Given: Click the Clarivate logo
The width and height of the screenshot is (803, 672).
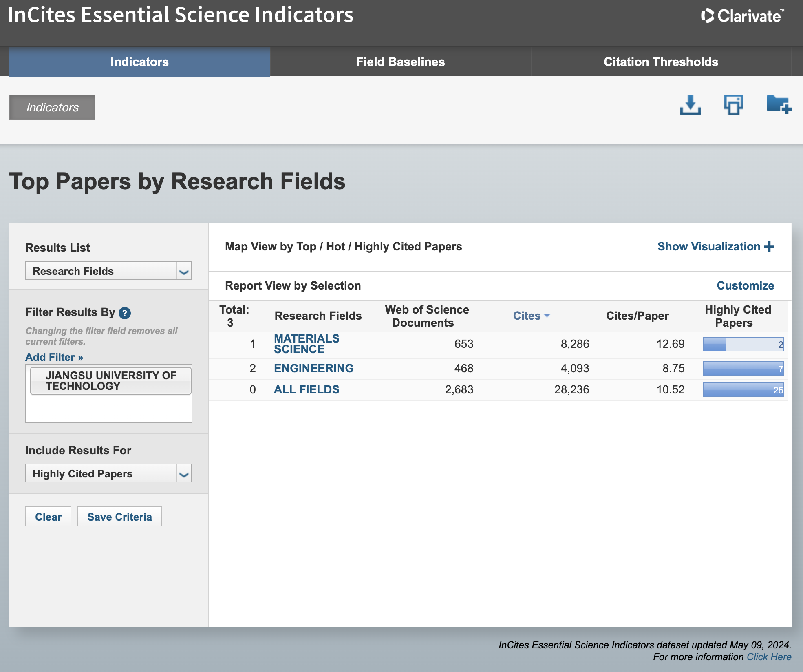Looking at the screenshot, I should tap(742, 16).
